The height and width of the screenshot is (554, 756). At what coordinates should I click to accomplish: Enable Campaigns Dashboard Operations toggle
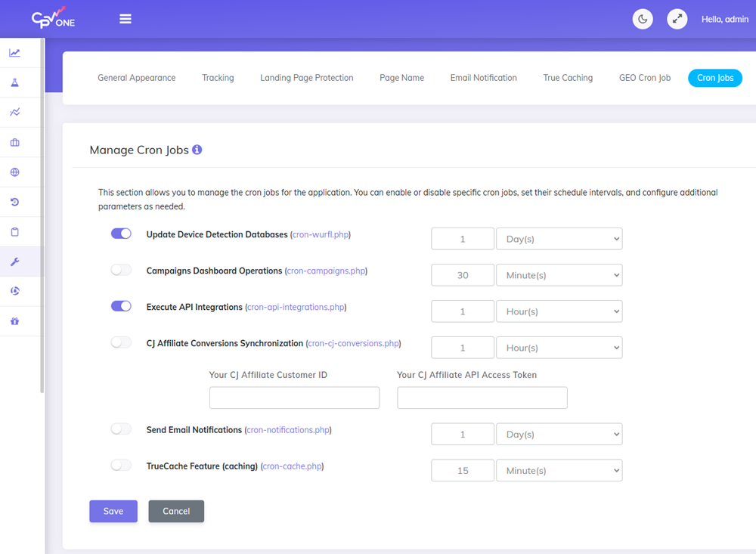tap(121, 270)
